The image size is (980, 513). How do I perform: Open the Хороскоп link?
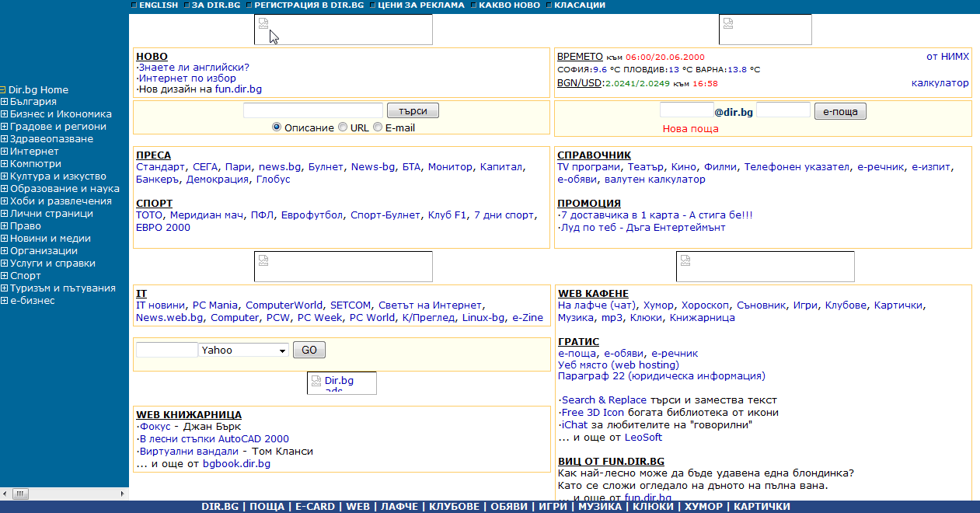tap(706, 305)
